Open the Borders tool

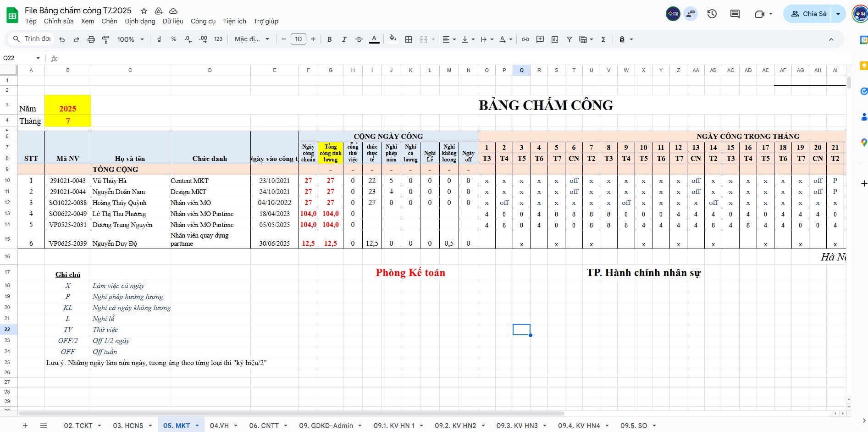[409, 39]
